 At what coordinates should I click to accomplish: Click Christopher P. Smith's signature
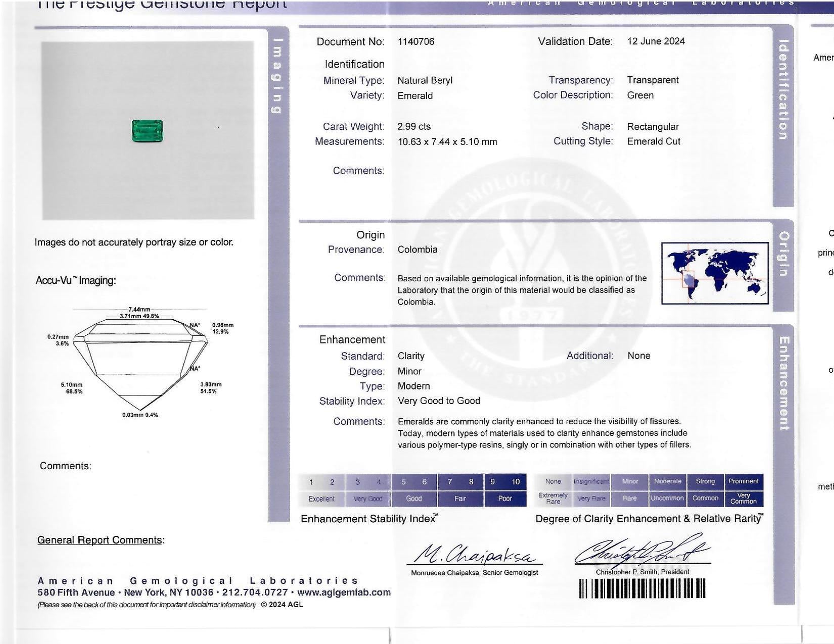(642, 551)
